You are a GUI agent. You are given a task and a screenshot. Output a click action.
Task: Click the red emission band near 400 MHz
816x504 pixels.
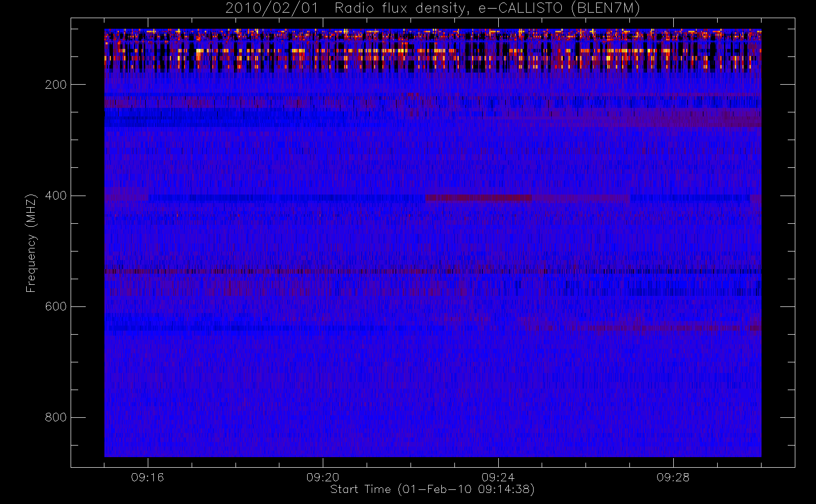(x=479, y=198)
